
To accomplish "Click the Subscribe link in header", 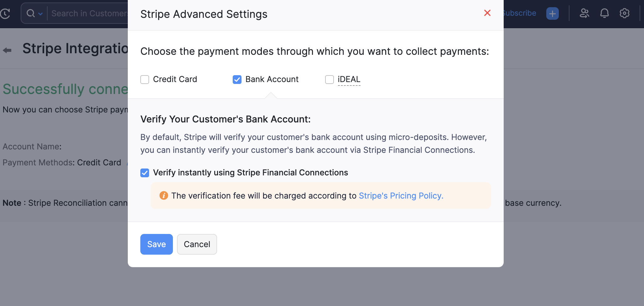I will 520,13.
